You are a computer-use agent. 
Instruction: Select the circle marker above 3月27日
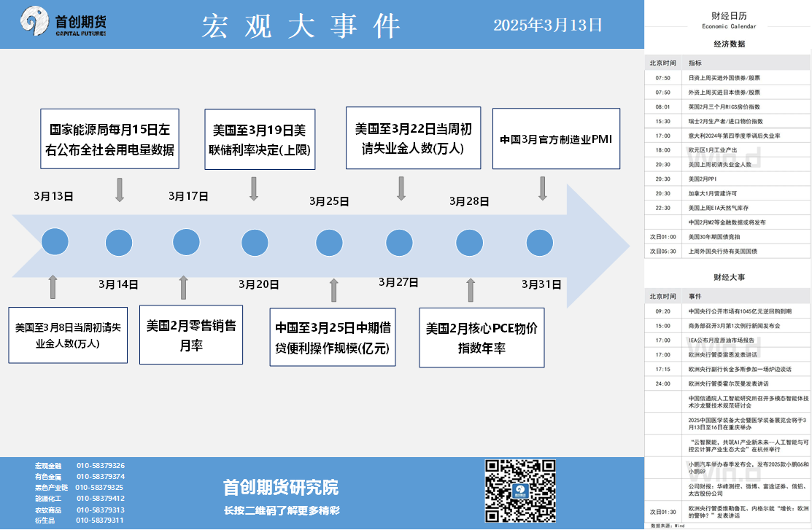(x=399, y=242)
